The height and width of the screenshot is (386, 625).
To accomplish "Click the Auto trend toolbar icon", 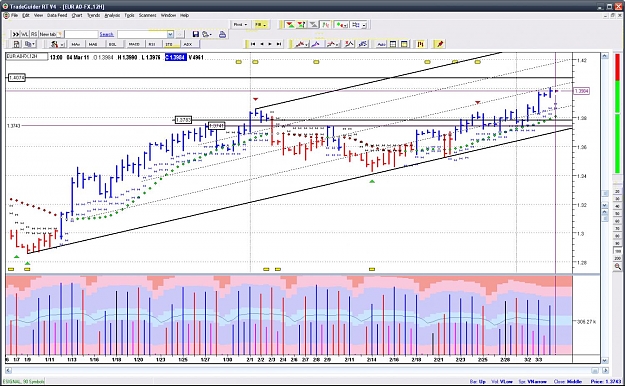I will 381,44.
